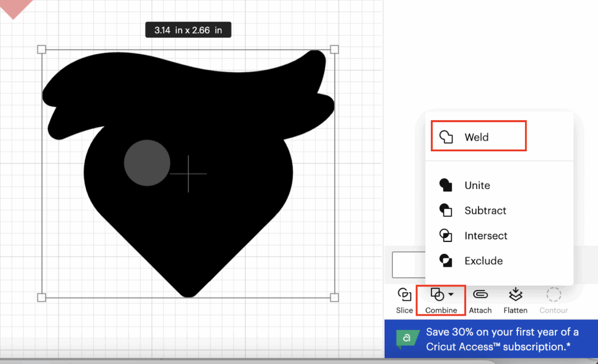
Task: Click the Flatten tool icon
Action: [x=515, y=294]
